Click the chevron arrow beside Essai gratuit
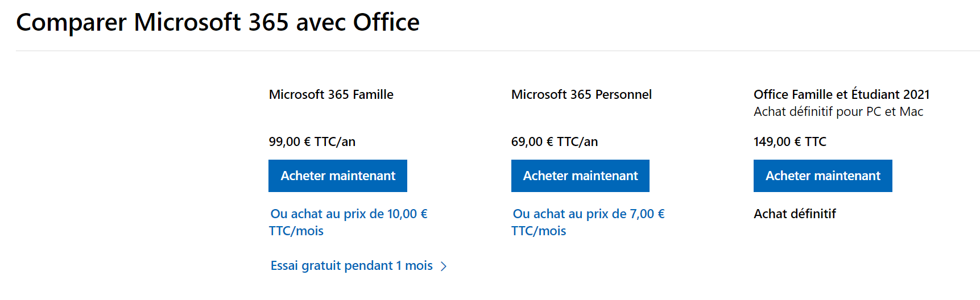 click(444, 266)
